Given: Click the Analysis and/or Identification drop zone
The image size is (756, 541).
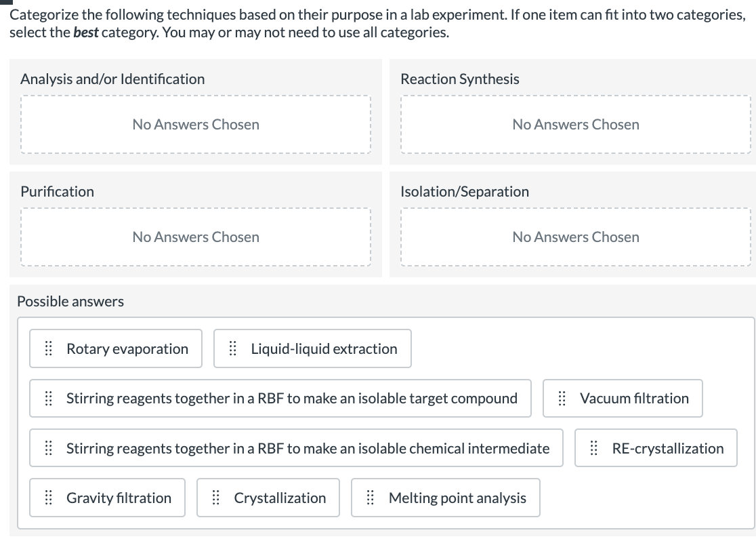Looking at the screenshot, I should [x=196, y=125].
